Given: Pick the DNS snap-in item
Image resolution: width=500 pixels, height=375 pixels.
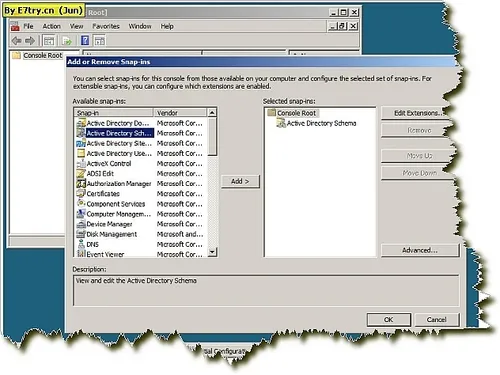Looking at the screenshot, I should [92, 244].
